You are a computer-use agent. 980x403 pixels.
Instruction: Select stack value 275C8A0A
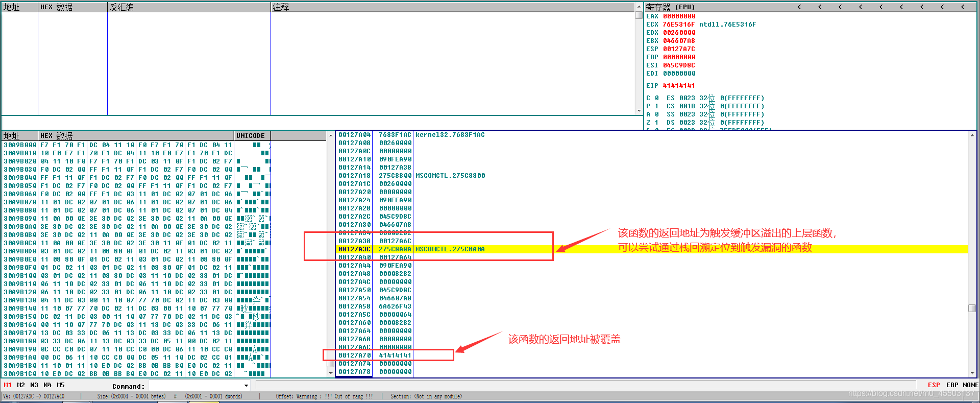[395, 249]
